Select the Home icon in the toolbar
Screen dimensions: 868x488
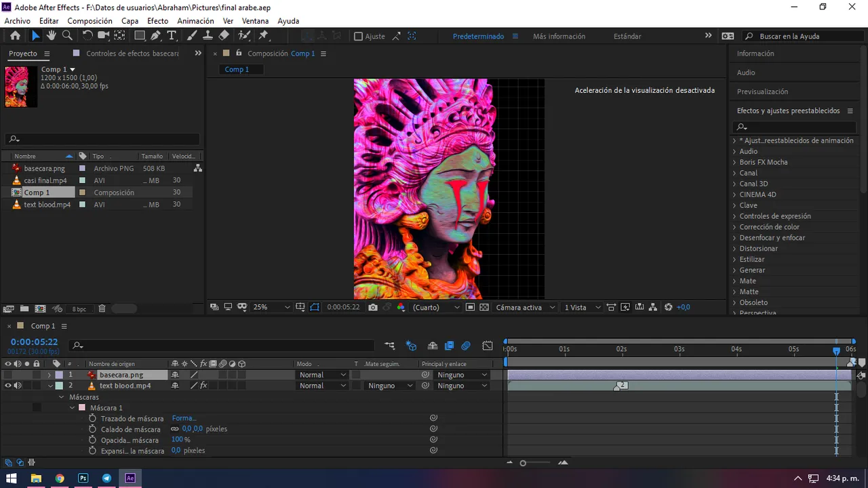pyautogui.click(x=15, y=36)
